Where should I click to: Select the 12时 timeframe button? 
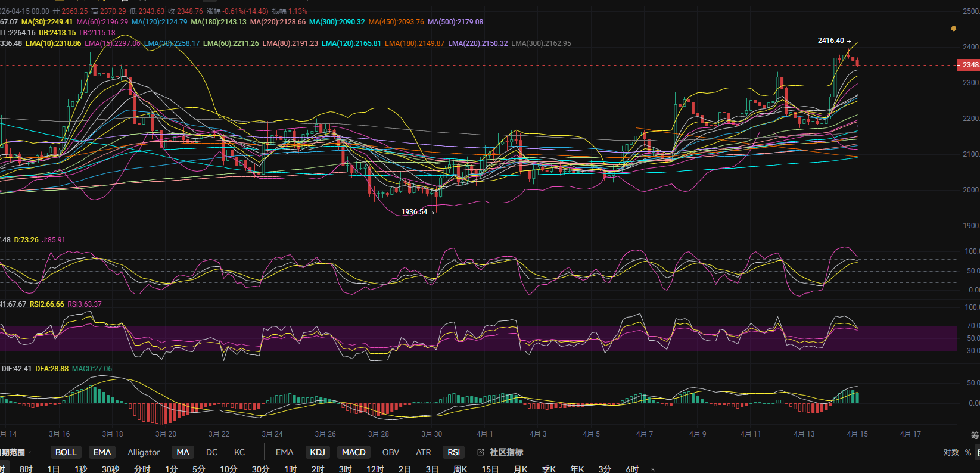point(375,469)
